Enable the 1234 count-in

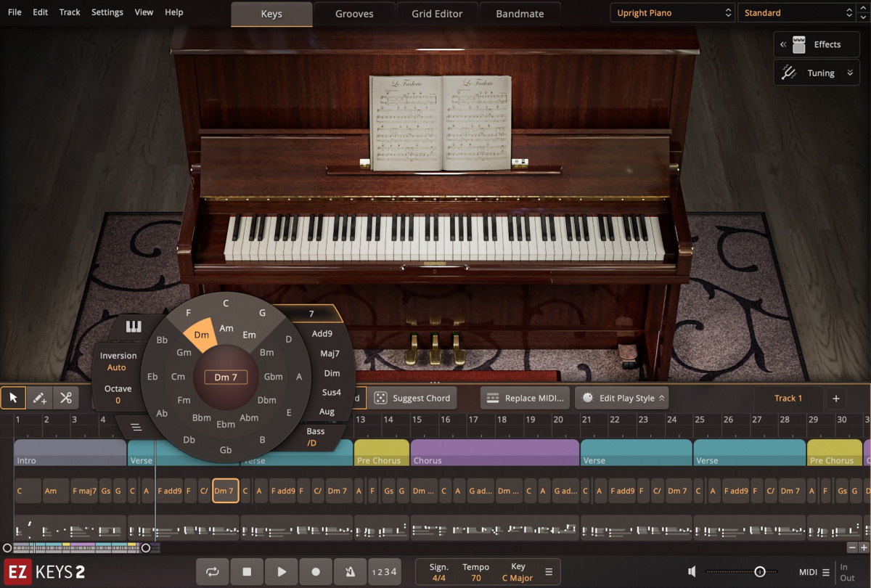[385, 571]
